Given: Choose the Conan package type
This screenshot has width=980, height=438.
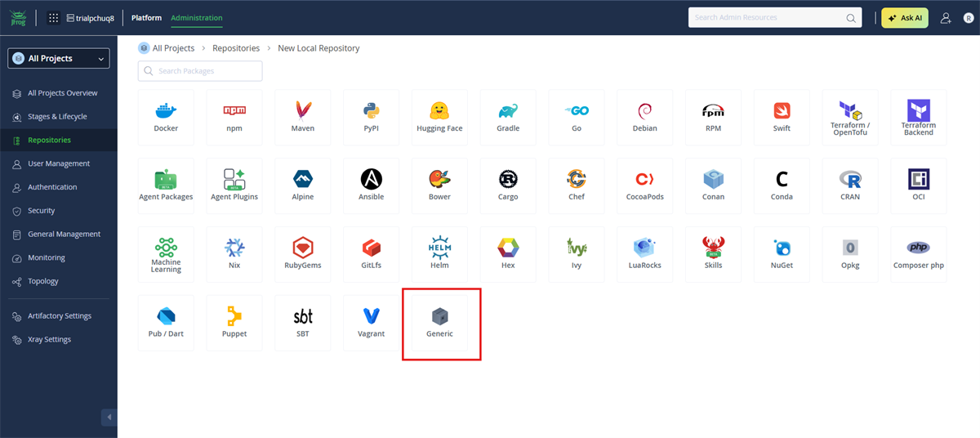Looking at the screenshot, I should [x=713, y=186].
